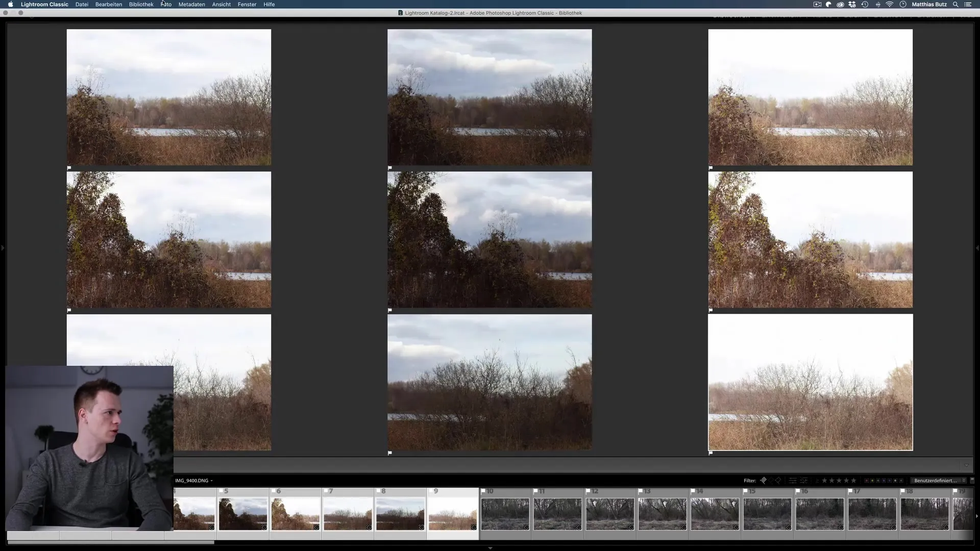Open Notification Center list icon
Screen dimensions: 980x551
(968, 4)
